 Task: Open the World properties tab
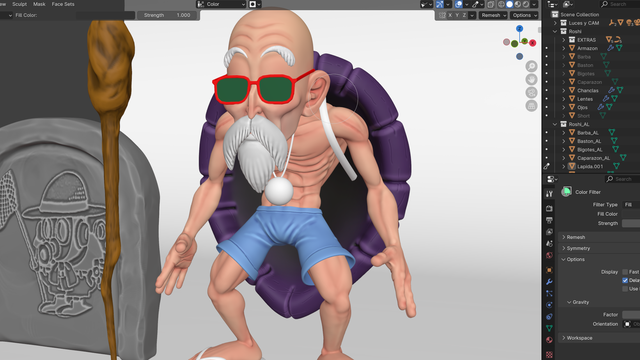click(549, 256)
